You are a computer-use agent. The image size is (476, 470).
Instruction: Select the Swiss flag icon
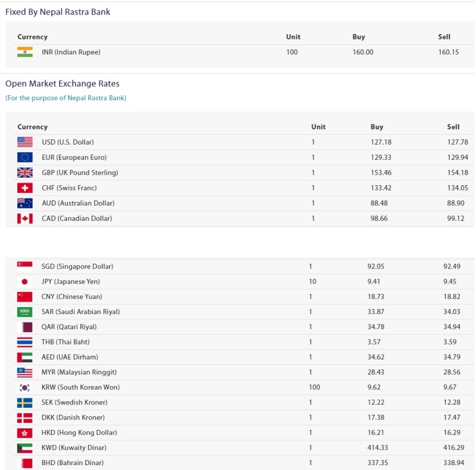point(25,188)
